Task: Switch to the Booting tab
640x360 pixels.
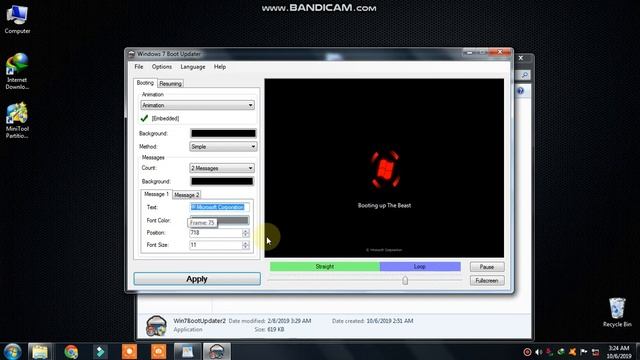Action: 145,83
